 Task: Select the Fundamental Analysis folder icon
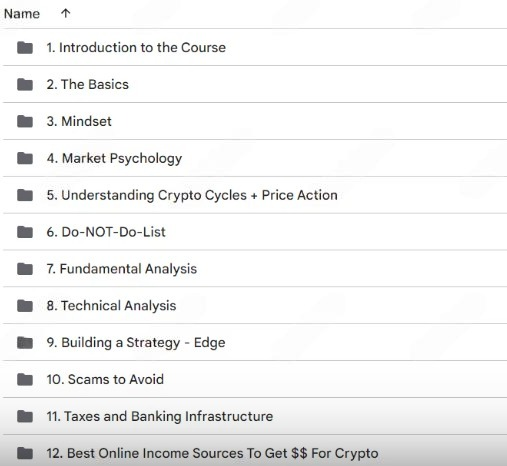(25, 269)
